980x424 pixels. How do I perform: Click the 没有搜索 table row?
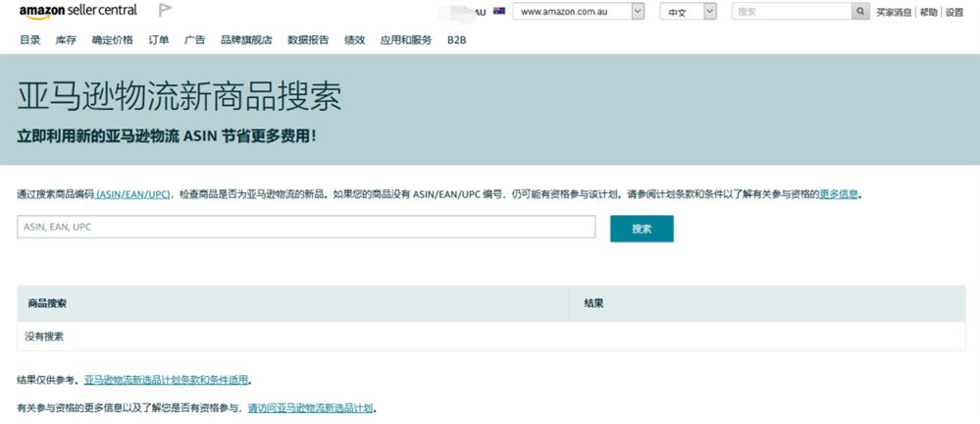pyautogui.click(x=491, y=337)
